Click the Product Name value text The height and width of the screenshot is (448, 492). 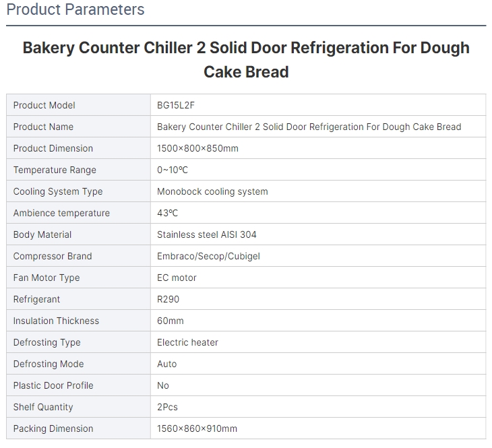(x=309, y=127)
